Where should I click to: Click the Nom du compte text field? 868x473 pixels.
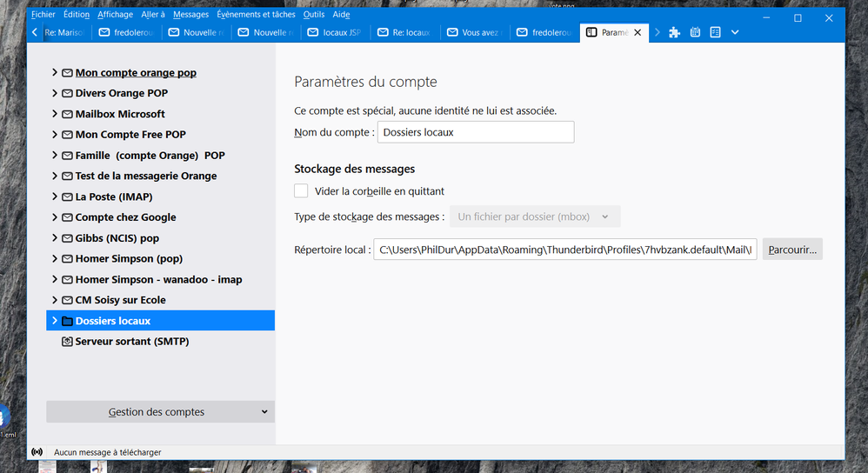point(475,132)
